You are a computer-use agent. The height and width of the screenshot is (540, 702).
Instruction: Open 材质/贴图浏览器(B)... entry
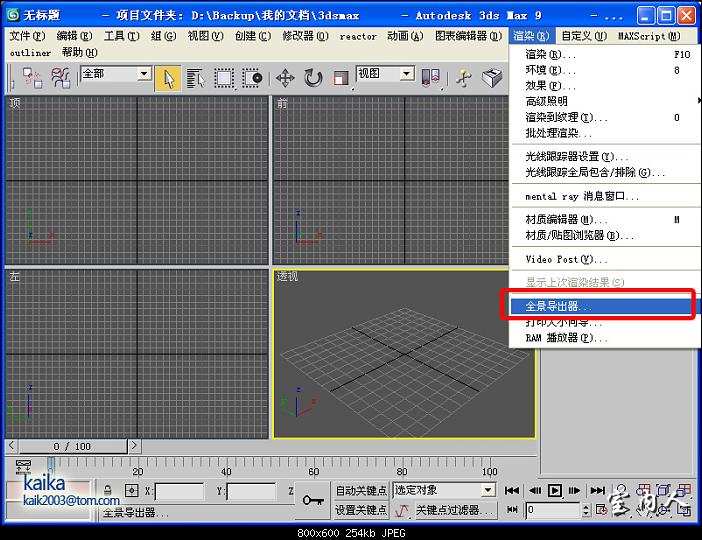[605, 235]
